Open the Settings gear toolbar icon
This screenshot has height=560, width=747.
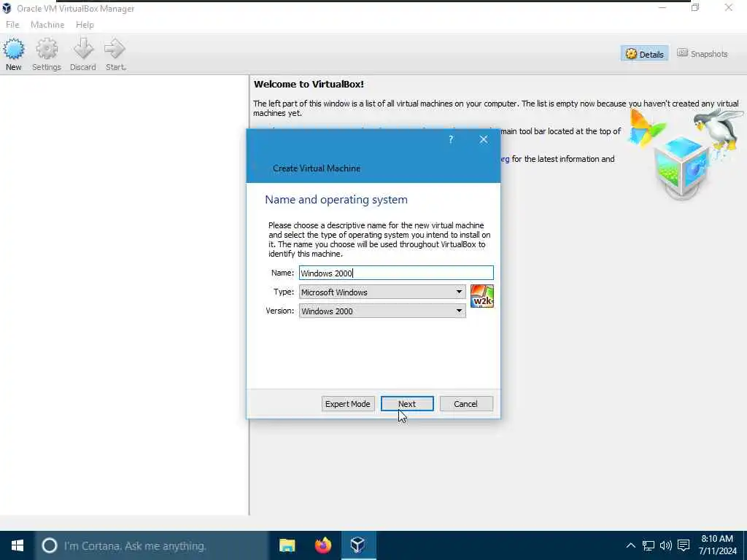47,54
